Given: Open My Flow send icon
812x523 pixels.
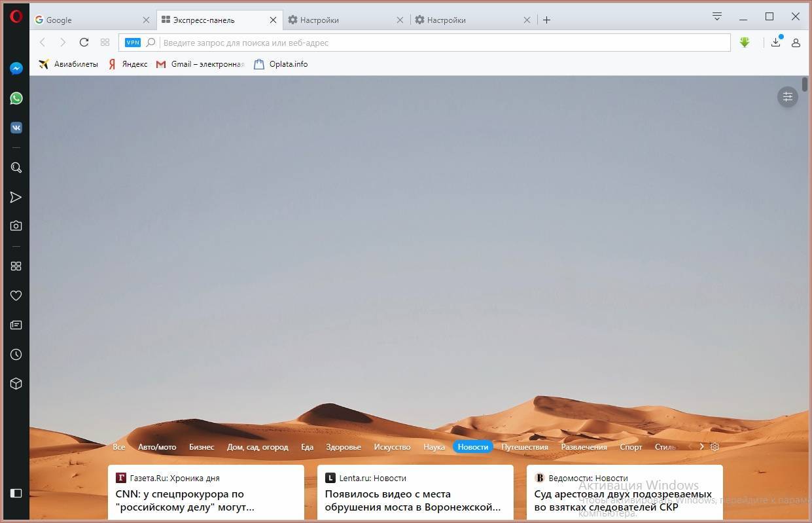Looking at the screenshot, I should pyautogui.click(x=16, y=197).
